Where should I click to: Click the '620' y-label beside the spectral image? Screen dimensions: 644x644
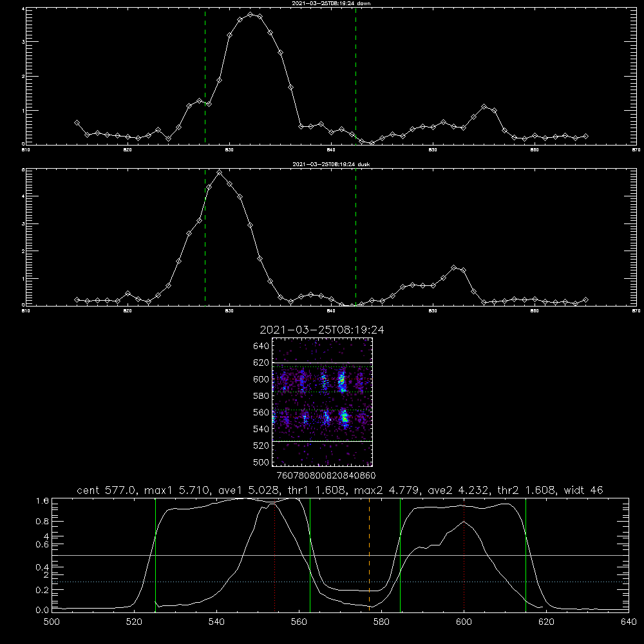(x=261, y=363)
